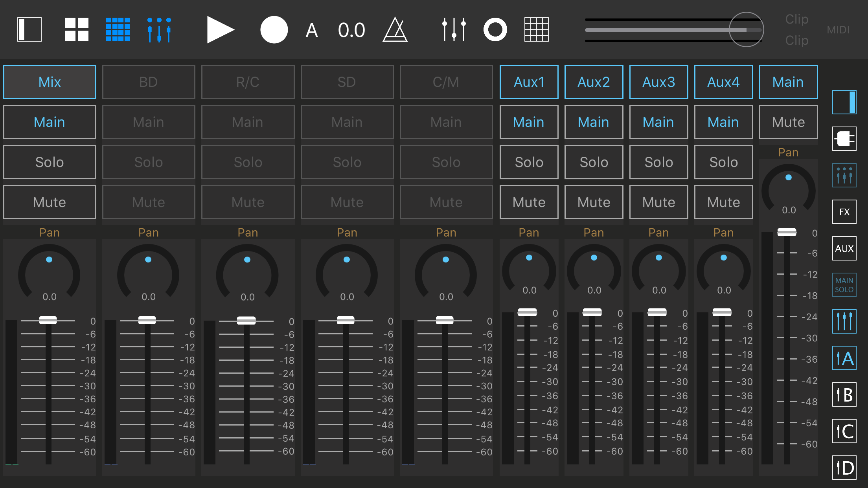Open the FX panel from sidebar
The height and width of the screenshot is (488, 868).
tap(844, 212)
